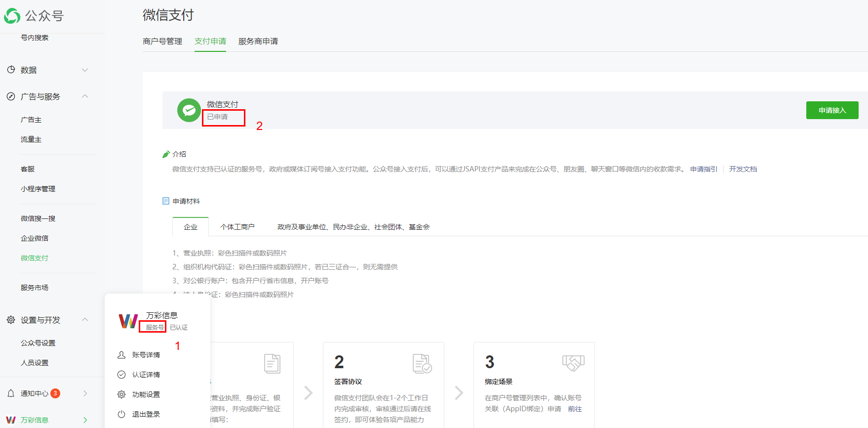Collapse the 广告与服务 section chevron
This screenshot has width=868, height=428.
pos(85,96)
